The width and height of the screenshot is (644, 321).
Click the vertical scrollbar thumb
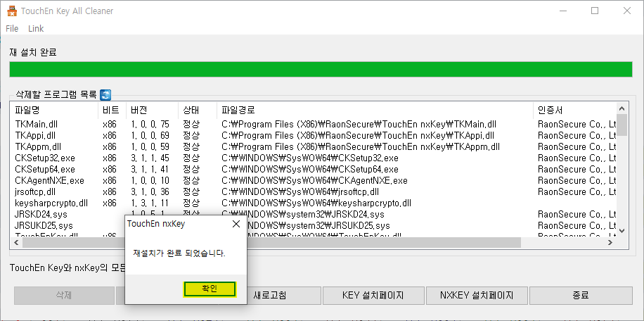(x=622, y=125)
